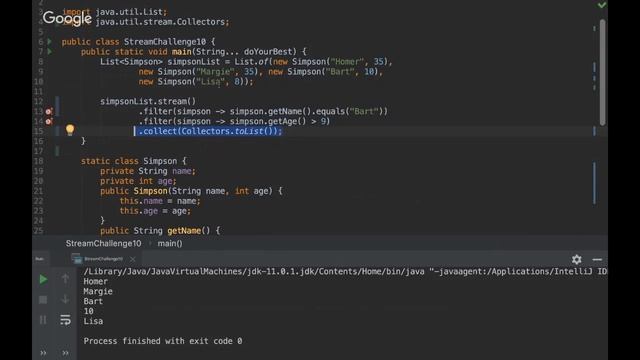The width and height of the screenshot is (640, 360).
Task: Click the 'this.name = name;' statement
Action: click(160, 201)
